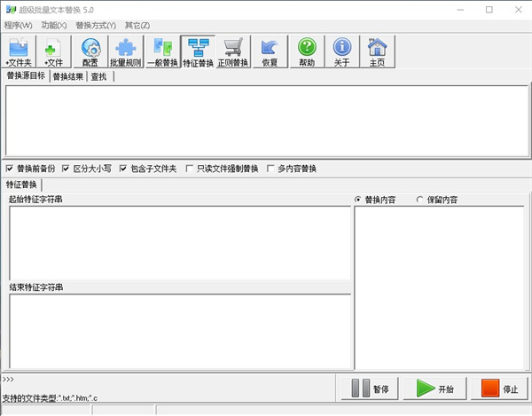Screen dimensions: 532x416
Task: Switch to the 替换源目标 tab
Action: [x=26, y=75]
